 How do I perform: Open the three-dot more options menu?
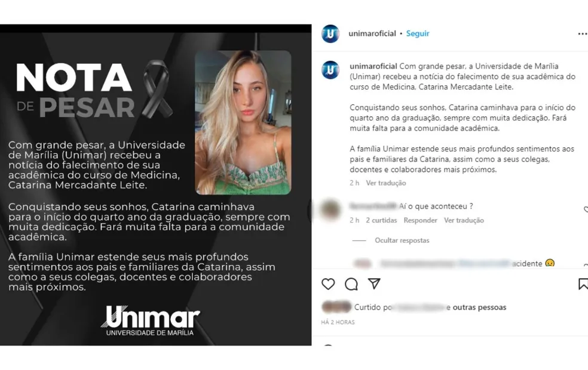pos(583,34)
